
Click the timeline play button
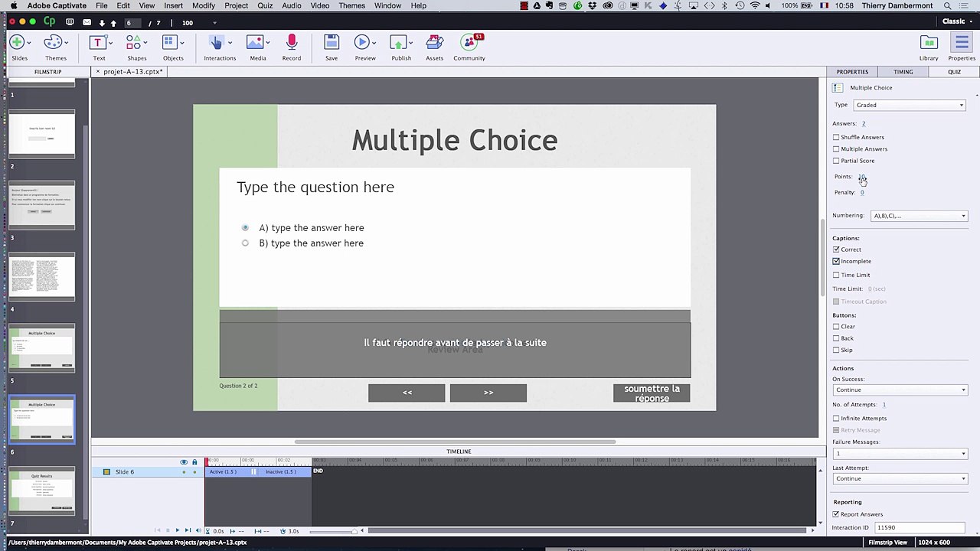tap(177, 530)
